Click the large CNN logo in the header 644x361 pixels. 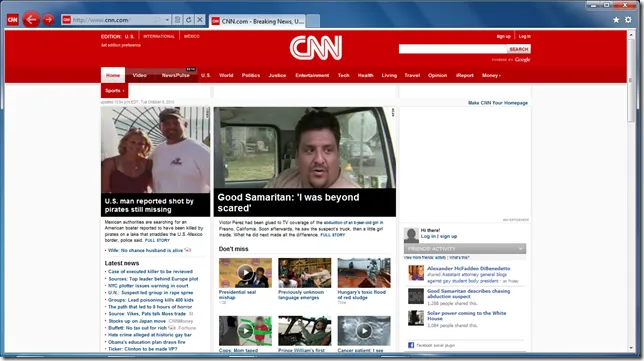click(x=316, y=48)
